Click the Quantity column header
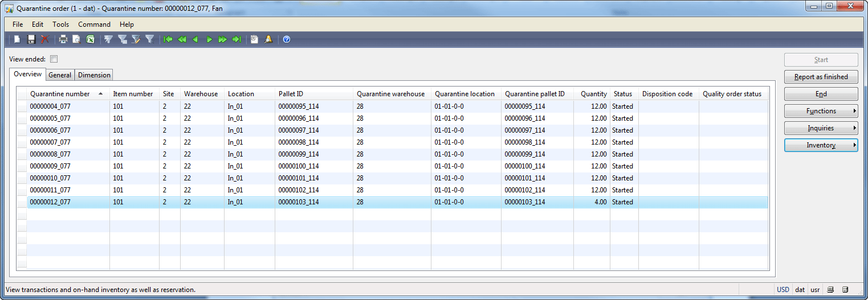 pyautogui.click(x=592, y=94)
